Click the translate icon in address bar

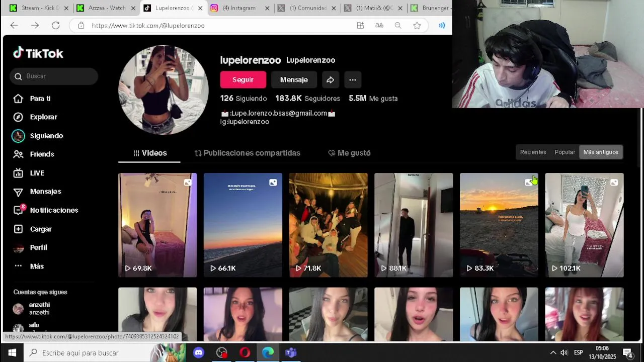pos(379,26)
